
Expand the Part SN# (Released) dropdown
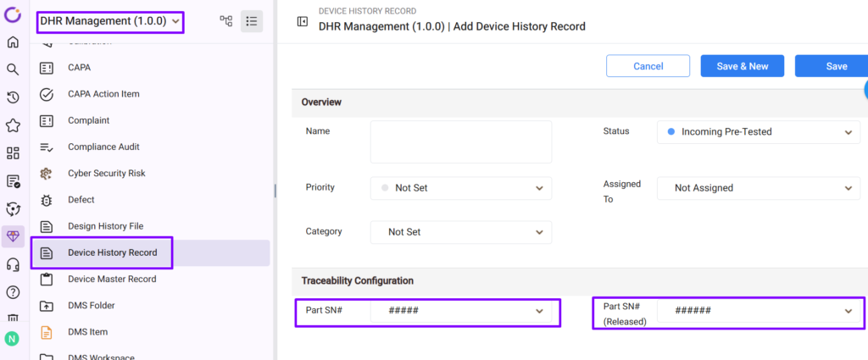(x=759, y=311)
